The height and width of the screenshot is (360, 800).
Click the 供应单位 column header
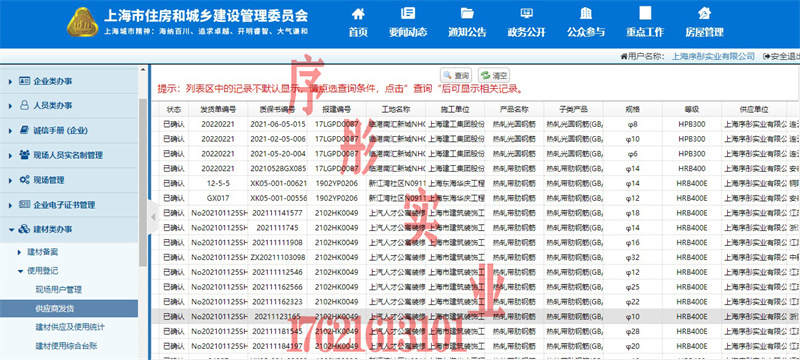[754, 109]
